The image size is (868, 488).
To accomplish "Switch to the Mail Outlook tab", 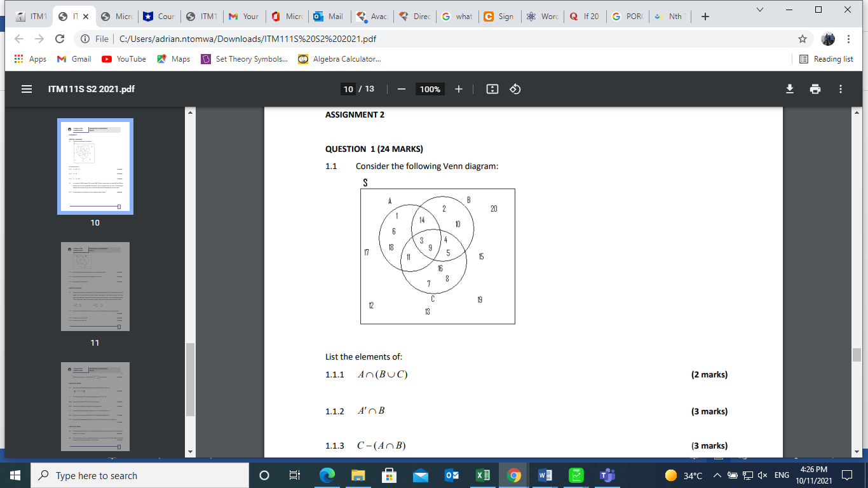I will click(x=329, y=17).
